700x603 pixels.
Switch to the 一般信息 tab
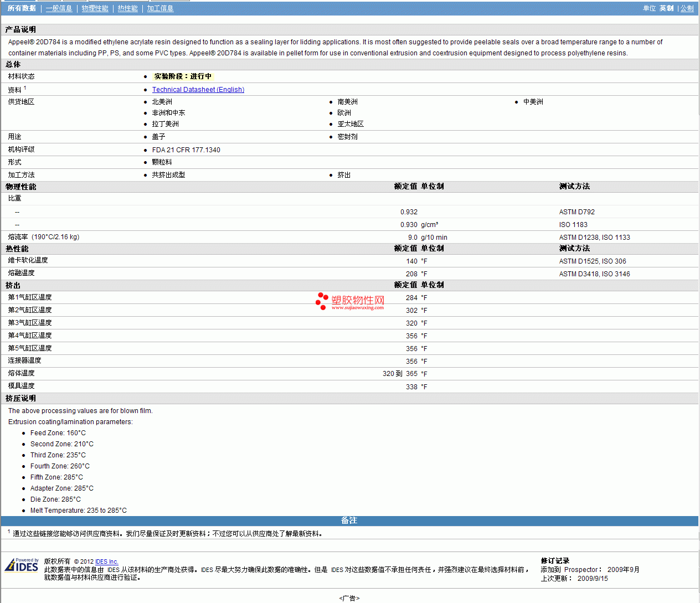click(x=59, y=8)
